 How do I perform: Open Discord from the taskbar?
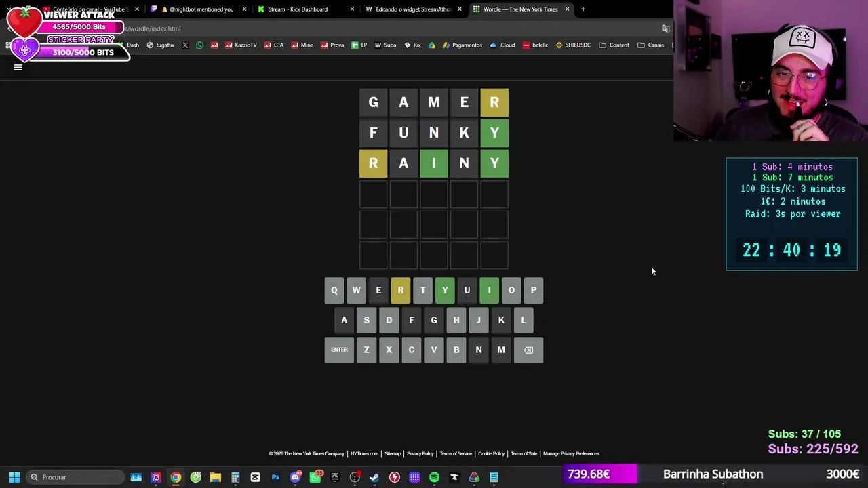click(x=295, y=477)
